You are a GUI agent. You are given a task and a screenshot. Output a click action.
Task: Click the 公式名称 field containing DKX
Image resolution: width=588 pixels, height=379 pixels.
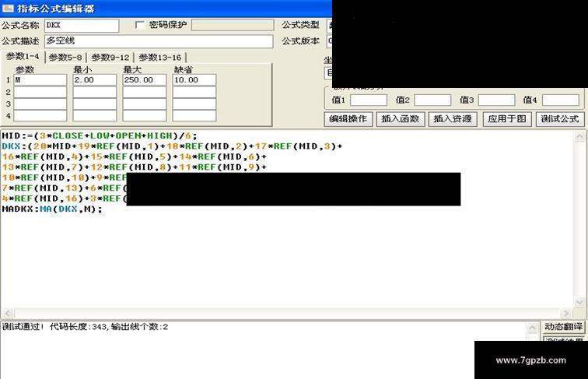(x=82, y=26)
